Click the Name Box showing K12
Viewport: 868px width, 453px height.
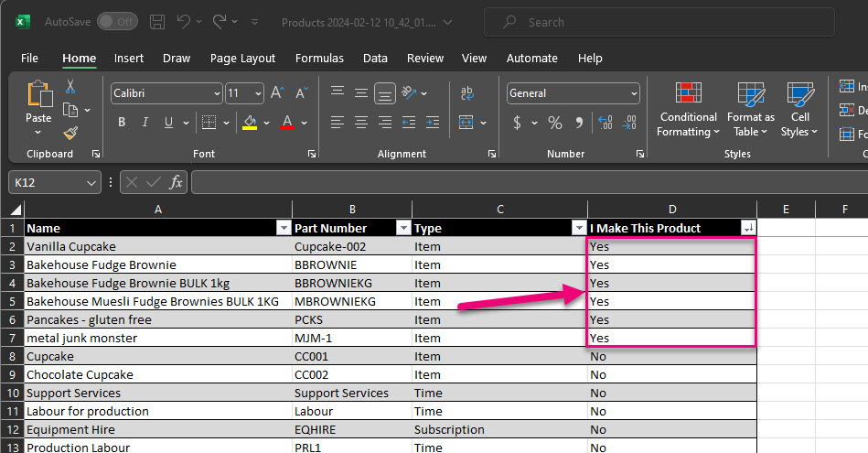pyautogui.click(x=46, y=183)
